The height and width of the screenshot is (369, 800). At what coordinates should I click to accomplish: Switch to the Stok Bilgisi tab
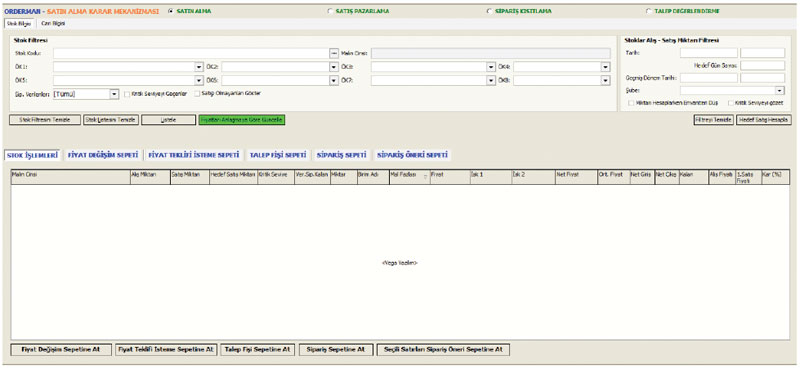(19, 23)
